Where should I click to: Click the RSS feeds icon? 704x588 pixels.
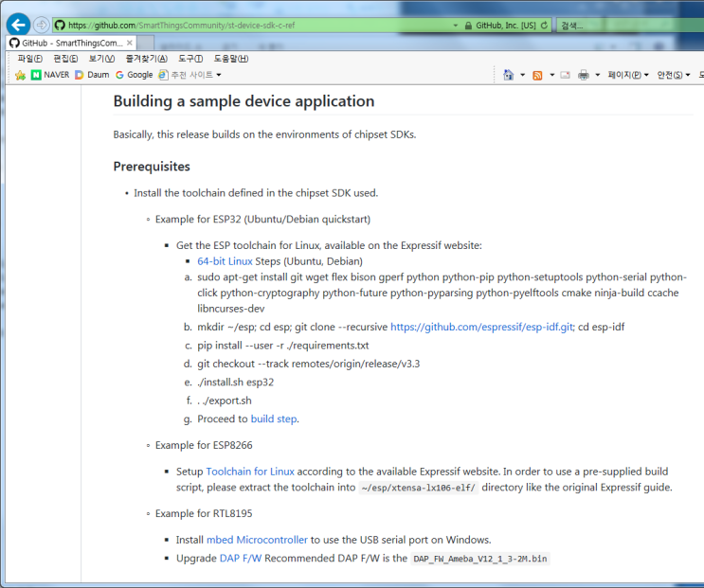[537, 75]
